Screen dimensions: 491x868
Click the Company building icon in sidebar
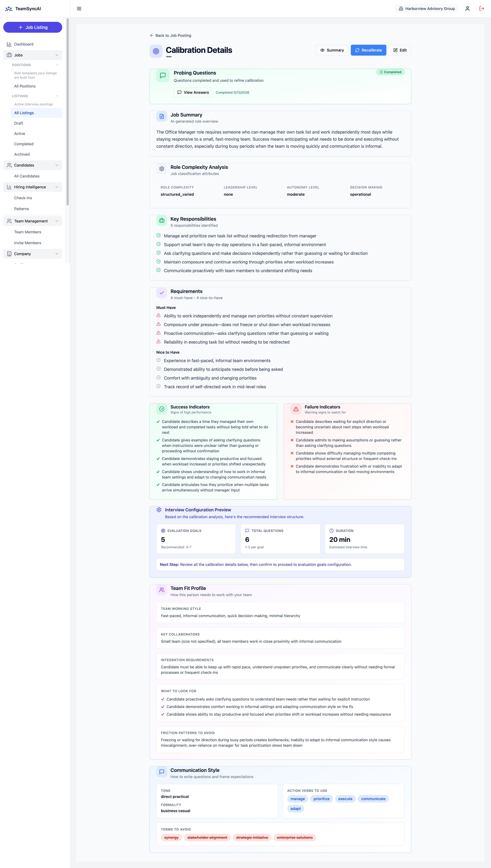[x=9, y=254]
